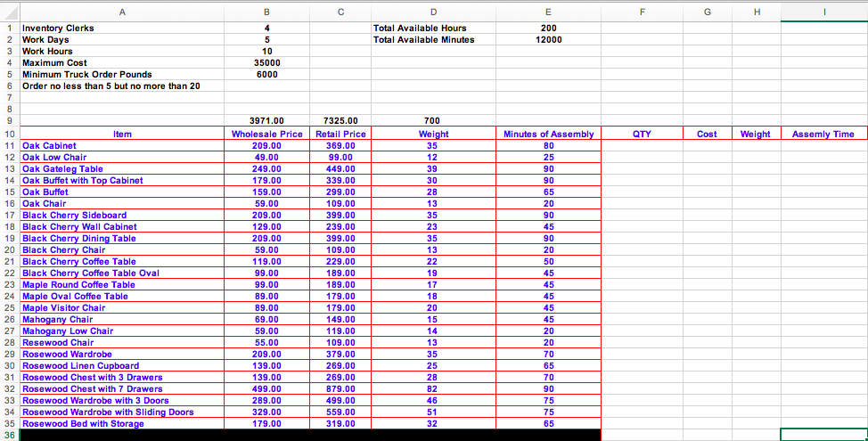Select 'Black Cherry Wall Cabinet' cell
The image size is (868, 441).
(122, 227)
